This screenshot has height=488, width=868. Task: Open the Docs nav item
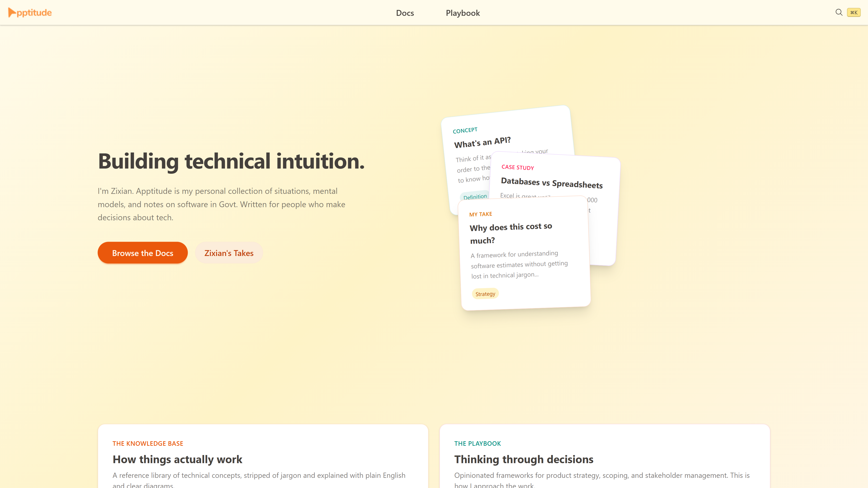click(x=405, y=13)
